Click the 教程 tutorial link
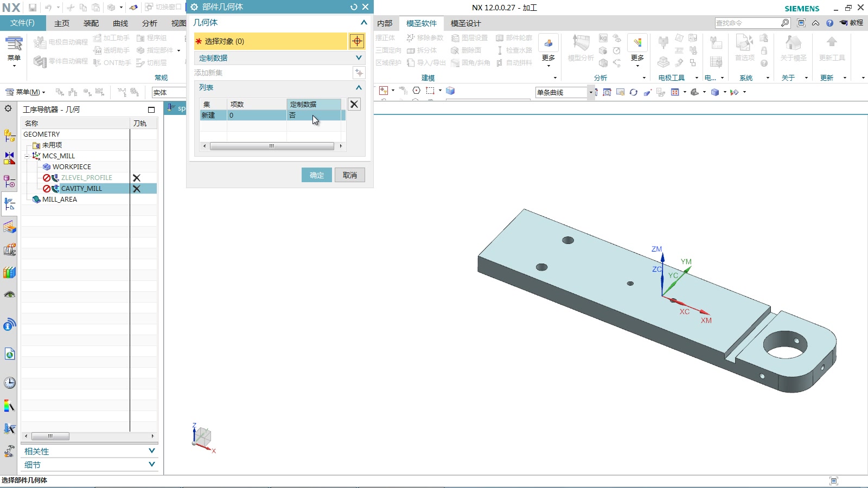Image resolution: width=868 pixels, height=488 pixels. click(x=852, y=23)
